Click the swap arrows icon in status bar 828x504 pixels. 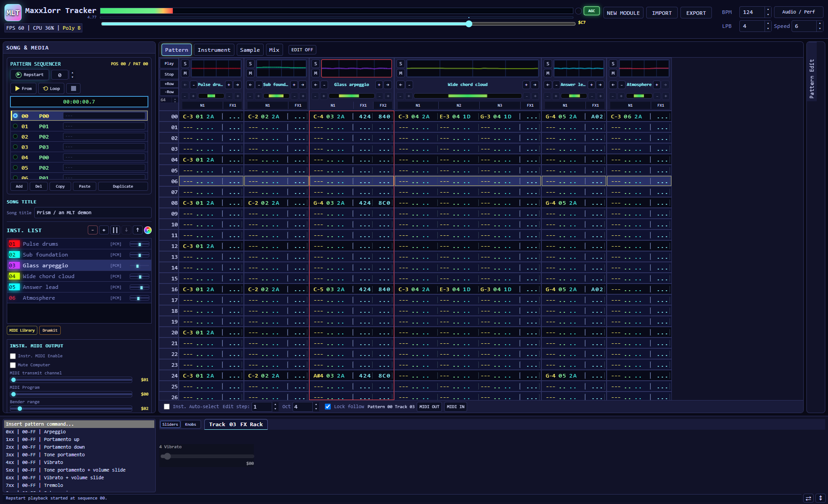tap(809, 498)
